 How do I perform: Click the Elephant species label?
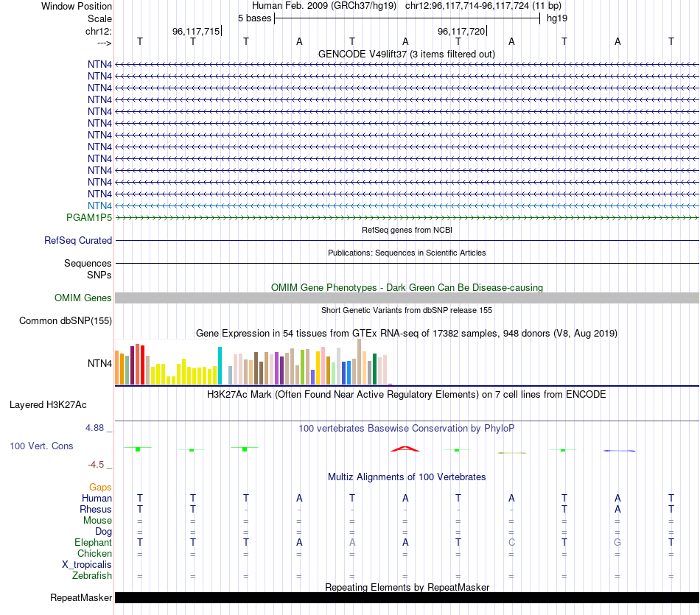pos(93,542)
